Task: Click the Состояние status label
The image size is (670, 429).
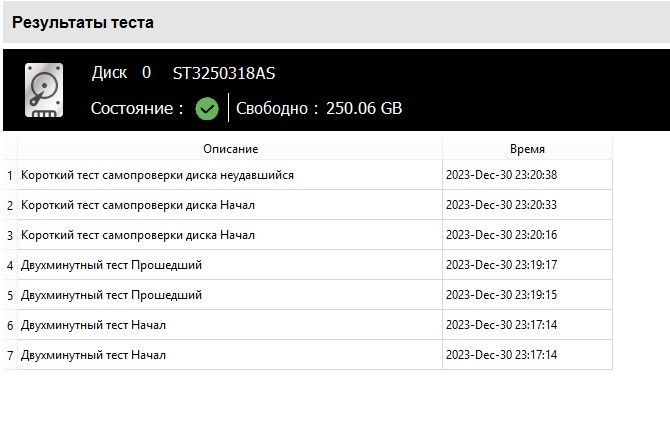Action: click(137, 109)
